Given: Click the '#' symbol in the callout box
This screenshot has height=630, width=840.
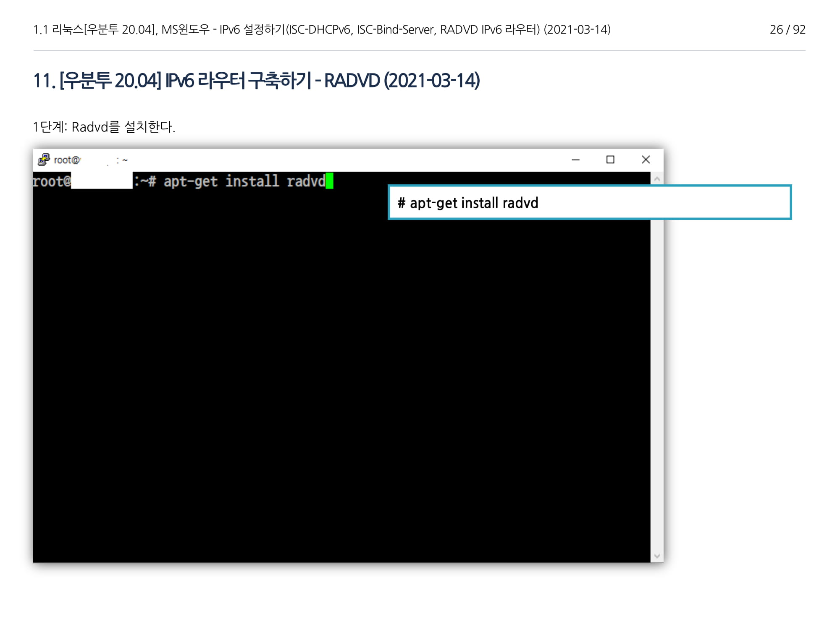Looking at the screenshot, I should pyautogui.click(x=402, y=203).
